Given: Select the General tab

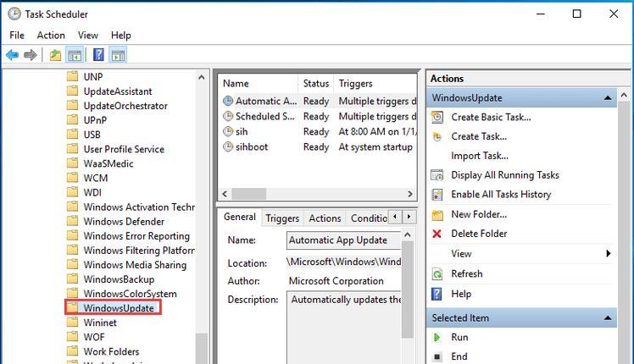Looking at the screenshot, I should (x=240, y=217).
